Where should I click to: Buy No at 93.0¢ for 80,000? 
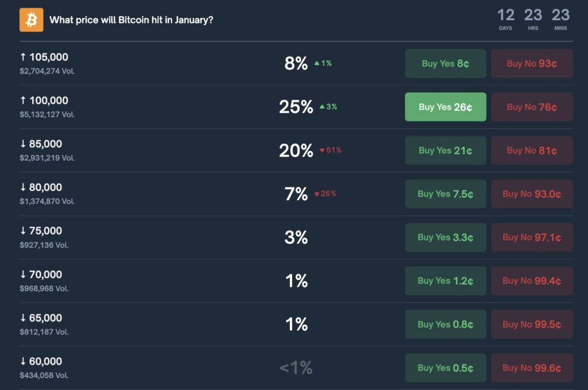click(532, 194)
